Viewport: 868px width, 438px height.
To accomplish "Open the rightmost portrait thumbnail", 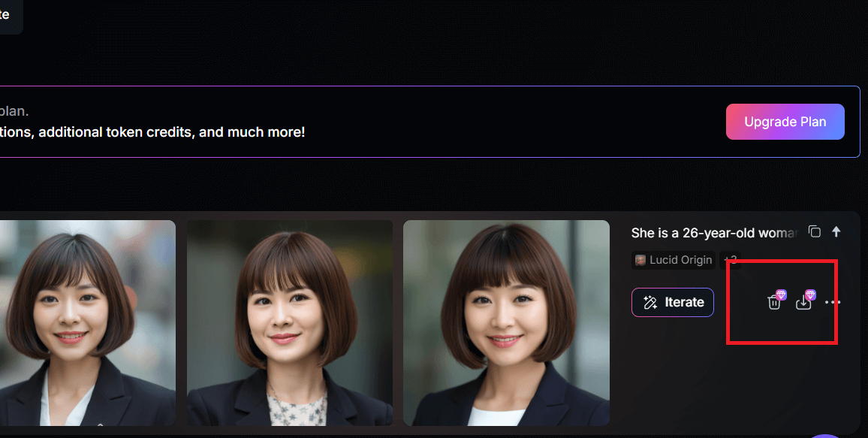I will pyautogui.click(x=506, y=323).
